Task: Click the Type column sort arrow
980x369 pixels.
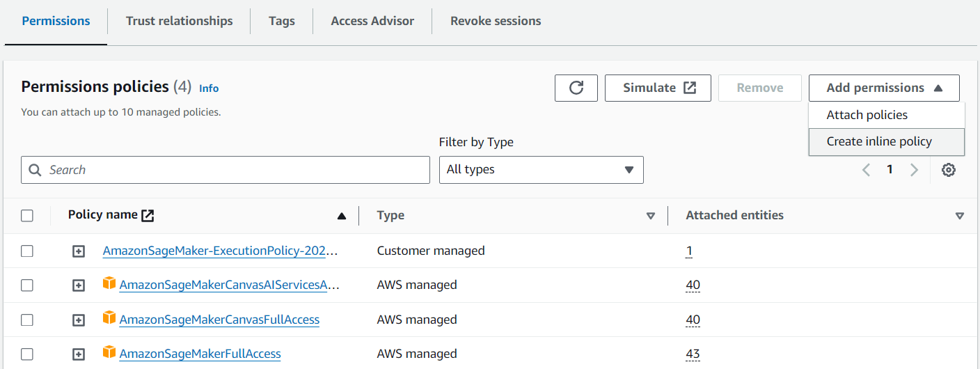Action: [651, 216]
